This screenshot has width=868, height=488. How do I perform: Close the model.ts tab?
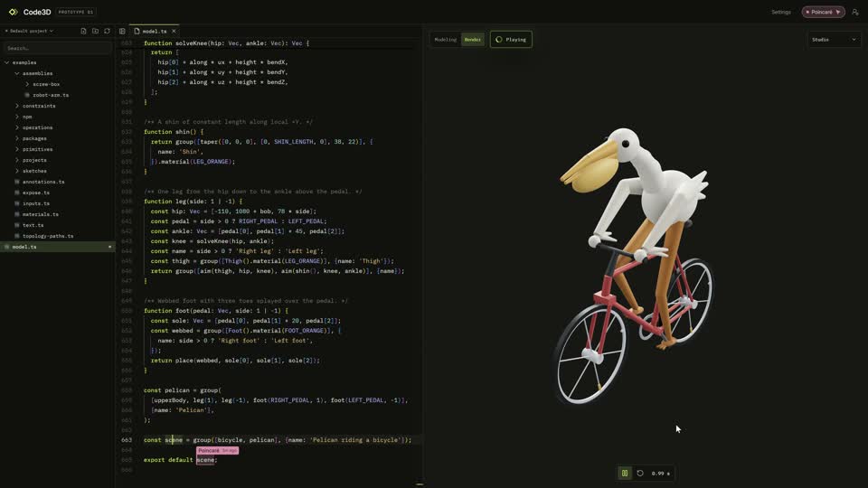[174, 31]
